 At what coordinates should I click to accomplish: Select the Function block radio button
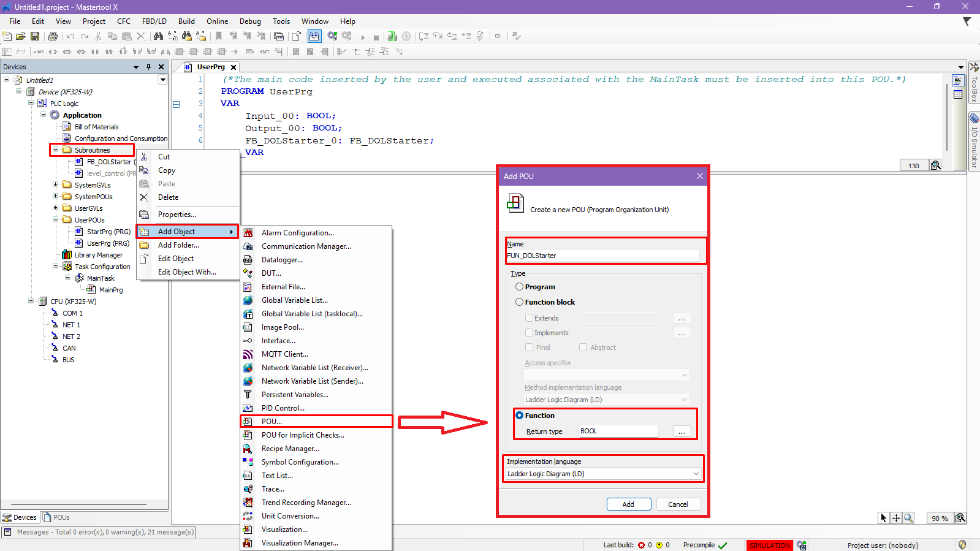pos(519,302)
